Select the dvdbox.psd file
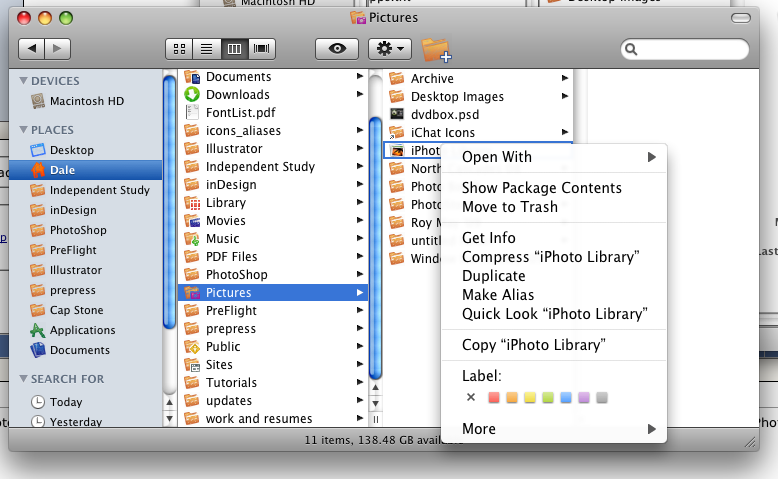Screen dimensions: 778x479 (478, 115)
